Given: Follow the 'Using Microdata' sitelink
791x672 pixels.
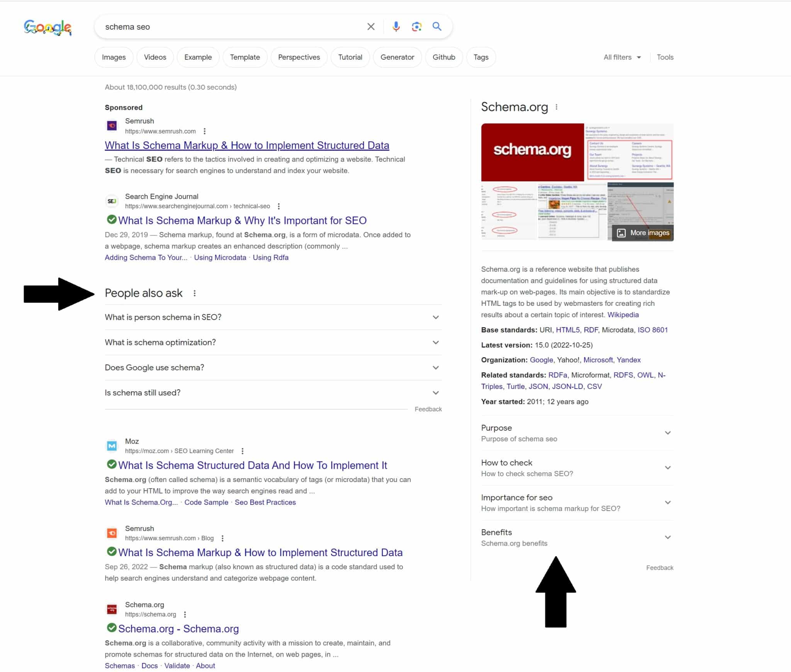Looking at the screenshot, I should click(x=220, y=258).
